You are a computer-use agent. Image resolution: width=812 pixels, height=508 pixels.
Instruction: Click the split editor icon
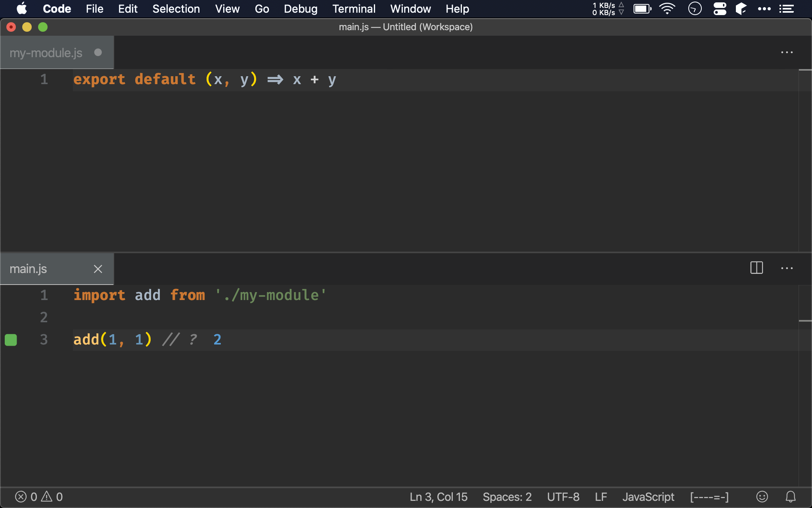(756, 269)
